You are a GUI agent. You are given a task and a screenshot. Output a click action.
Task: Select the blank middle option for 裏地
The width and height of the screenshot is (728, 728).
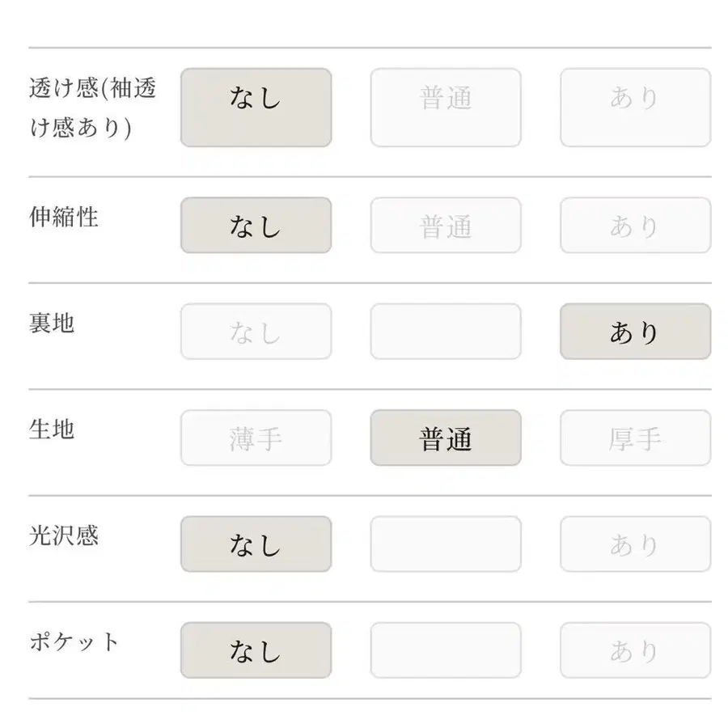(x=446, y=332)
